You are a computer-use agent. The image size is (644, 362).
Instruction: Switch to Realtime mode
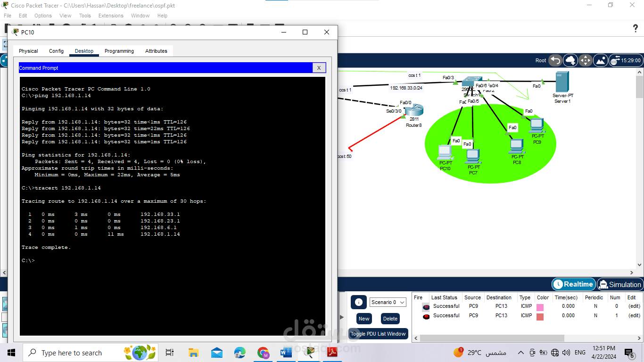pyautogui.click(x=574, y=284)
